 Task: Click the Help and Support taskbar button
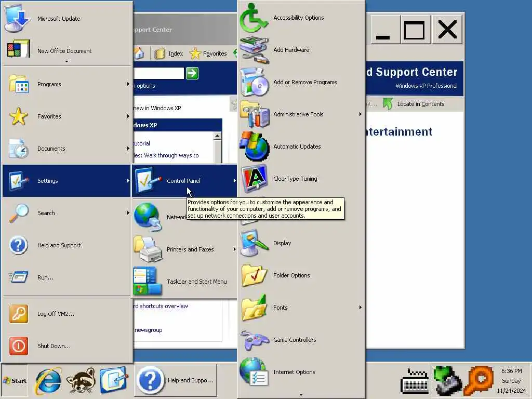[x=176, y=380]
